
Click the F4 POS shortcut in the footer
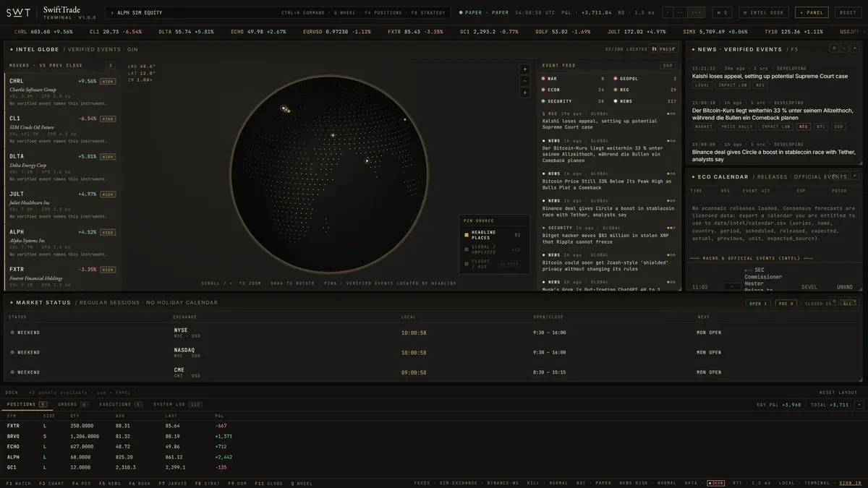click(81, 483)
